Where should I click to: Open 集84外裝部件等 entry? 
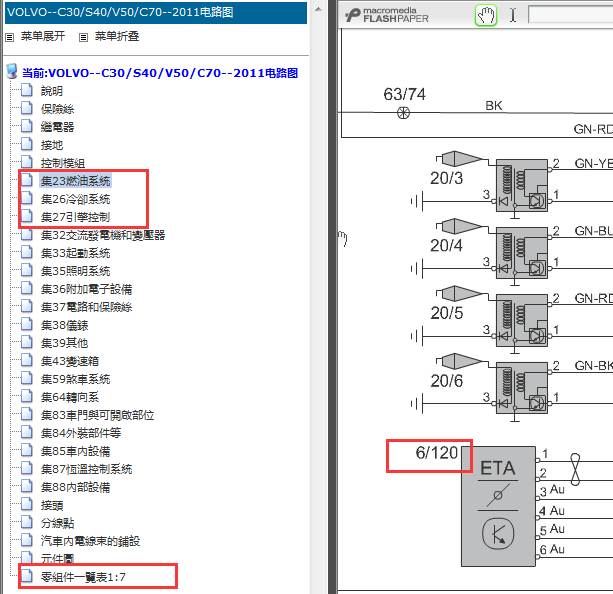click(x=81, y=433)
